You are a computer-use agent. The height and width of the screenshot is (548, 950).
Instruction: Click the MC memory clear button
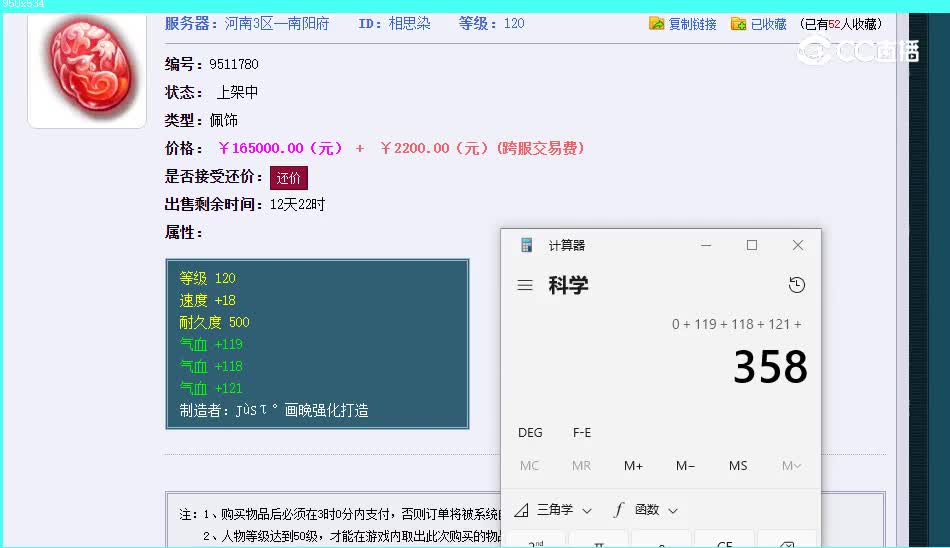530,466
